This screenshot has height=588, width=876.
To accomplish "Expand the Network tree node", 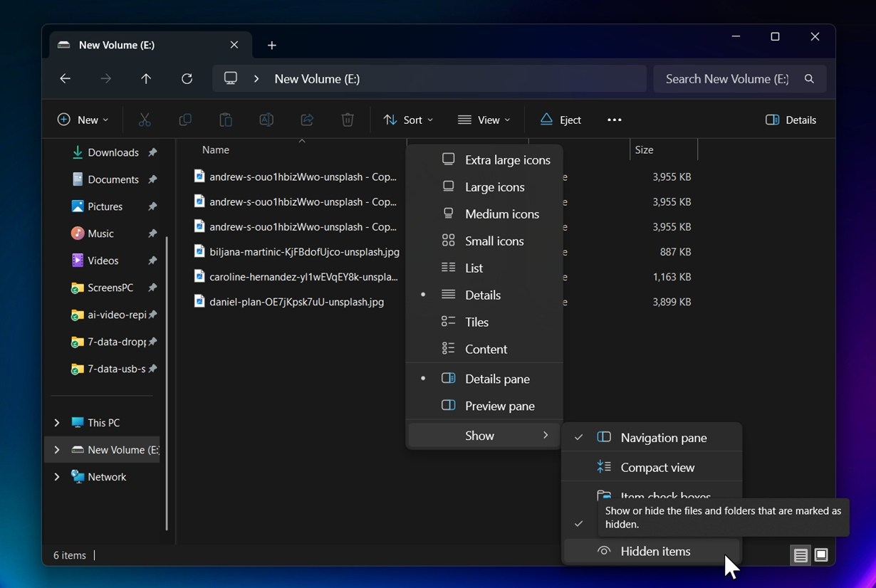I will pos(57,477).
